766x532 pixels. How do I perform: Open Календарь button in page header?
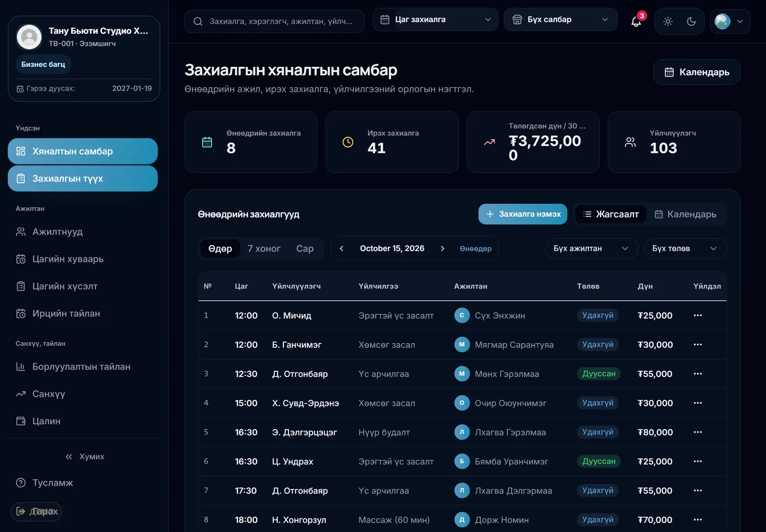(x=697, y=72)
